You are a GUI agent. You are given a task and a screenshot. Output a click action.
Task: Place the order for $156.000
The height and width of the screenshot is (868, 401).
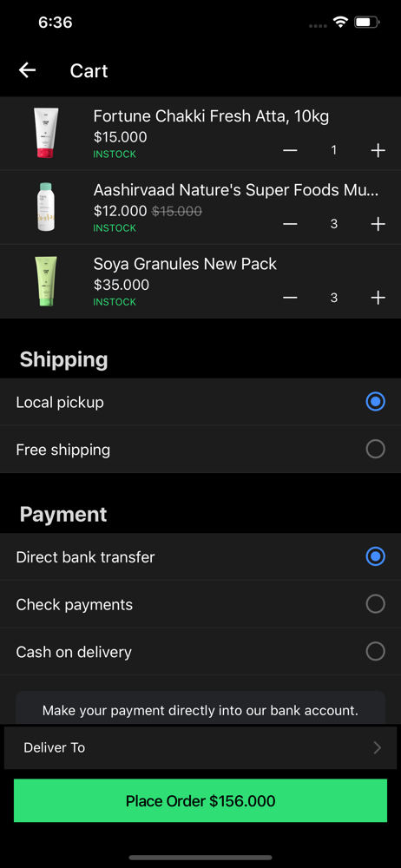200,800
